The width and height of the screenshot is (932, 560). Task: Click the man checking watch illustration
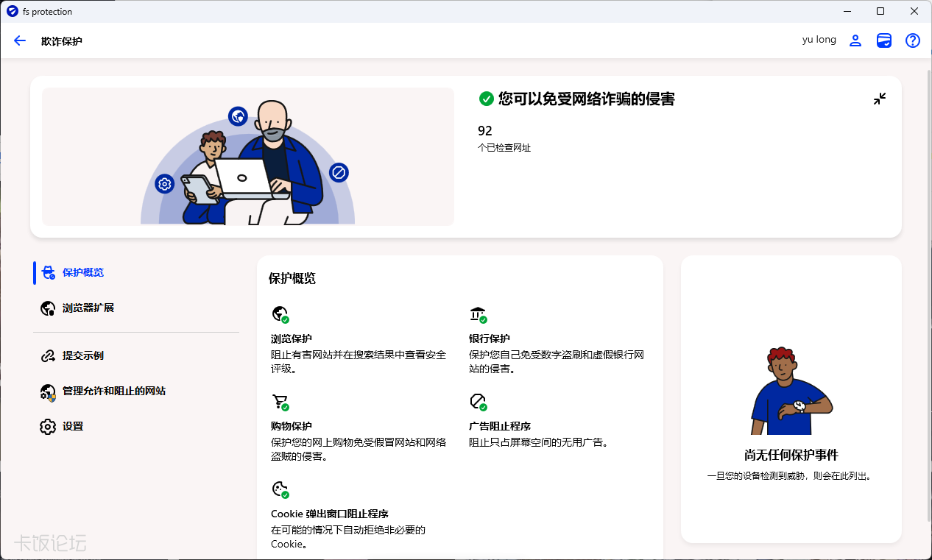coord(791,391)
